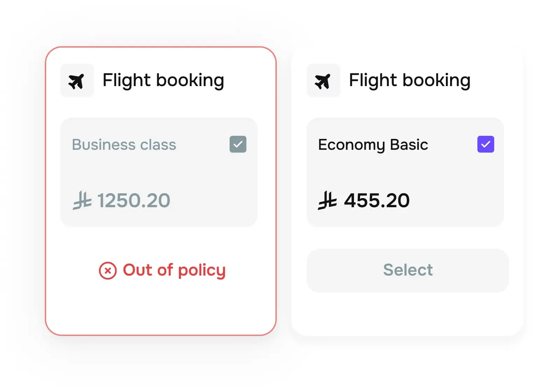Select the price 1250.20
The width and height of the screenshot is (560, 392).
click(133, 200)
